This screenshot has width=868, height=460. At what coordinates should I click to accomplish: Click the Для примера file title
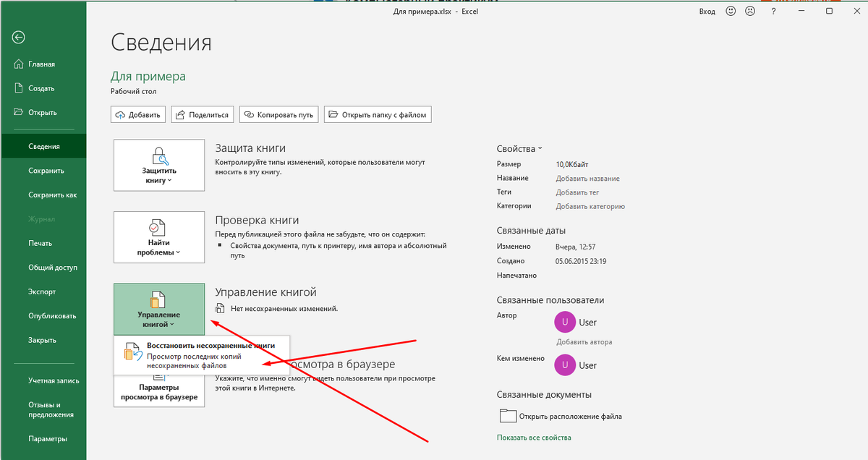pyautogui.click(x=148, y=76)
